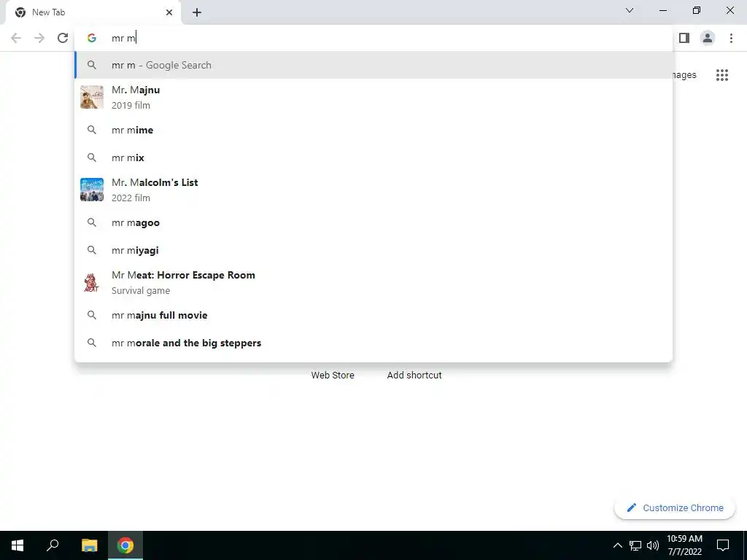Open the Web Store shortcut

coord(333,376)
